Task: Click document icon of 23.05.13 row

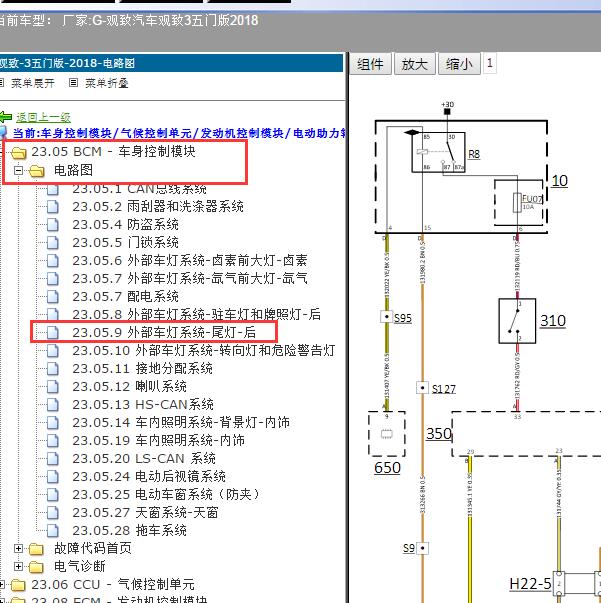Action: [53, 405]
